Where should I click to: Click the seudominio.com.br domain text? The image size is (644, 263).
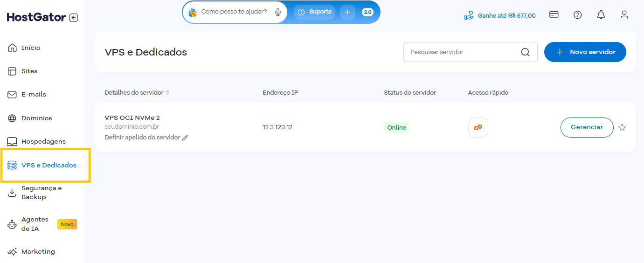click(132, 126)
